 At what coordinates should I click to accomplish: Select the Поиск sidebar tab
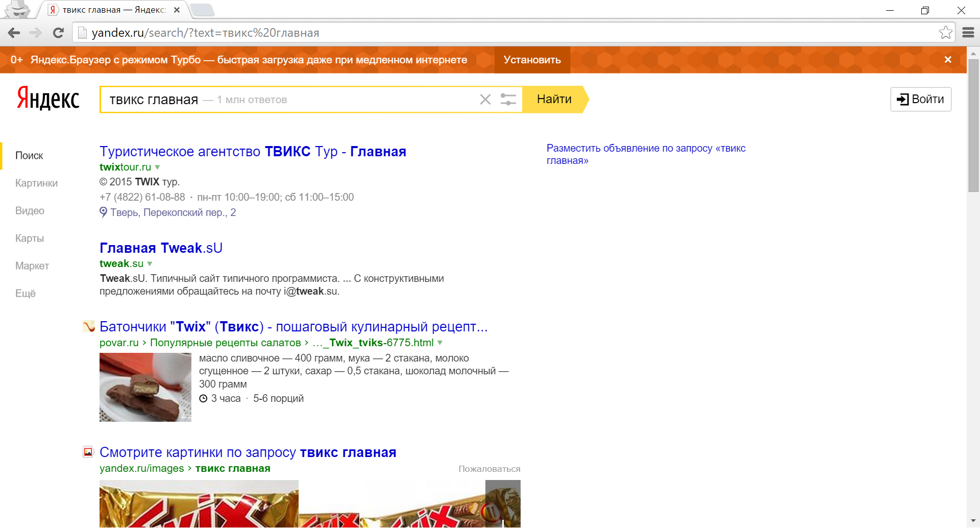coord(29,156)
